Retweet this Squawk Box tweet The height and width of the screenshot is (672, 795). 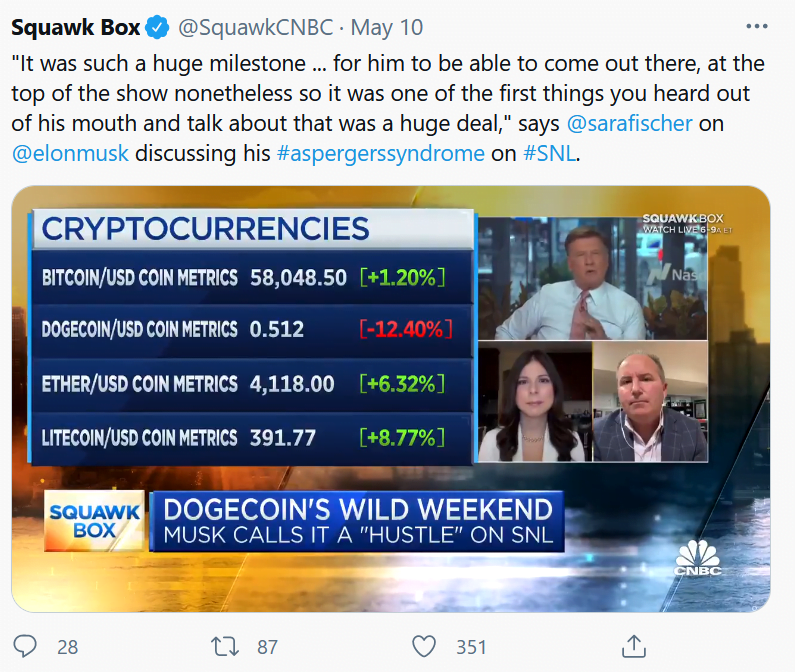click(227, 646)
